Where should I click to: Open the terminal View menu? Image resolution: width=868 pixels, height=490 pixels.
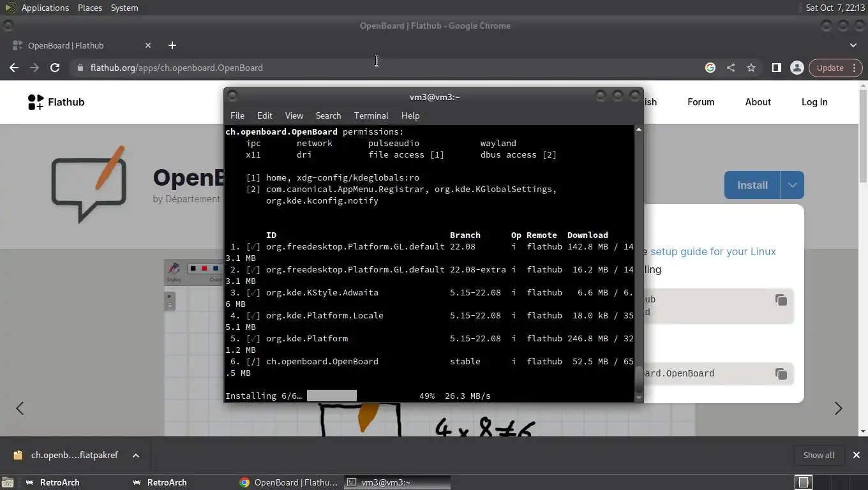pyautogui.click(x=294, y=115)
